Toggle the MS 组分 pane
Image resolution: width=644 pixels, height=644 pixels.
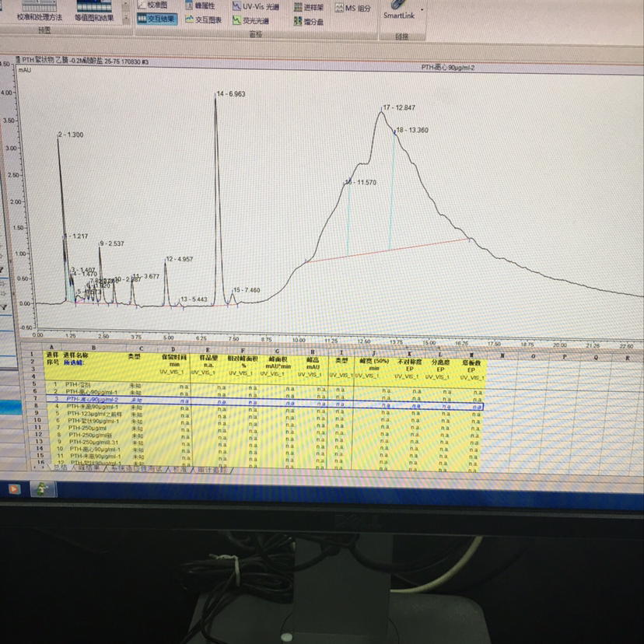[x=353, y=8]
